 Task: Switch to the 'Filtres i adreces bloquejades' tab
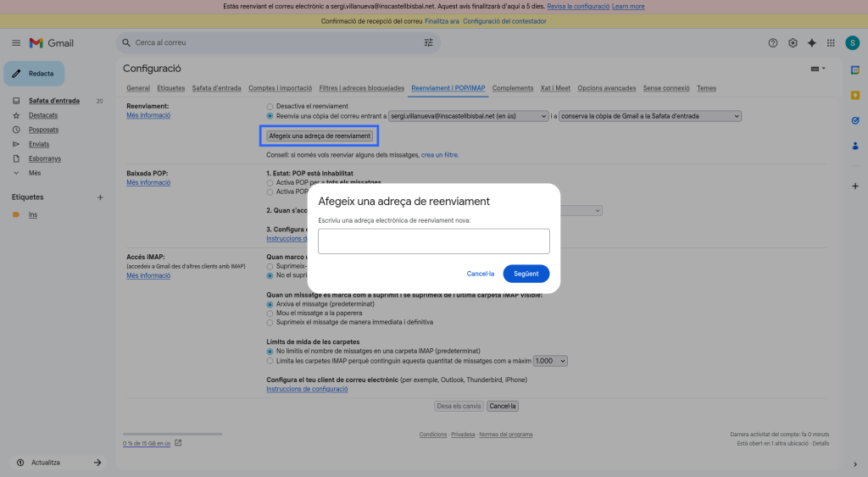361,88
